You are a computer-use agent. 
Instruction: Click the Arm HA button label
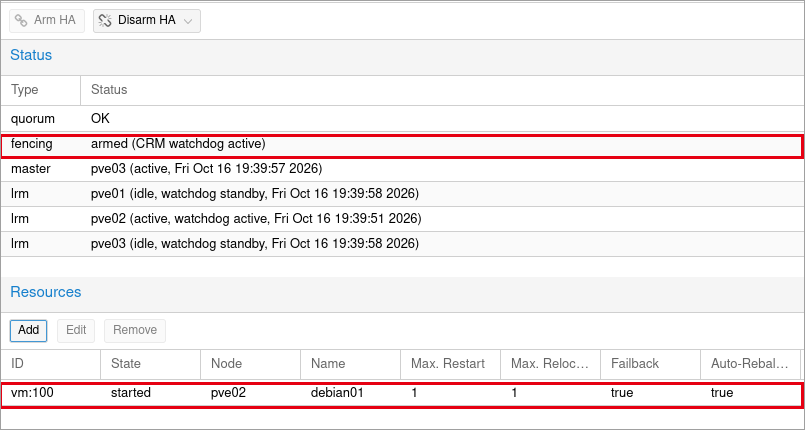coord(54,20)
